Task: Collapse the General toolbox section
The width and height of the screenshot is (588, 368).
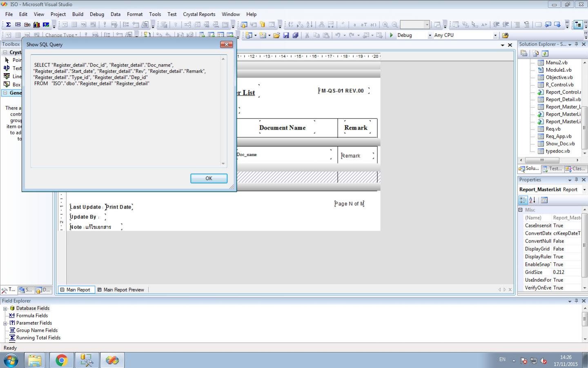Action: coord(5,93)
